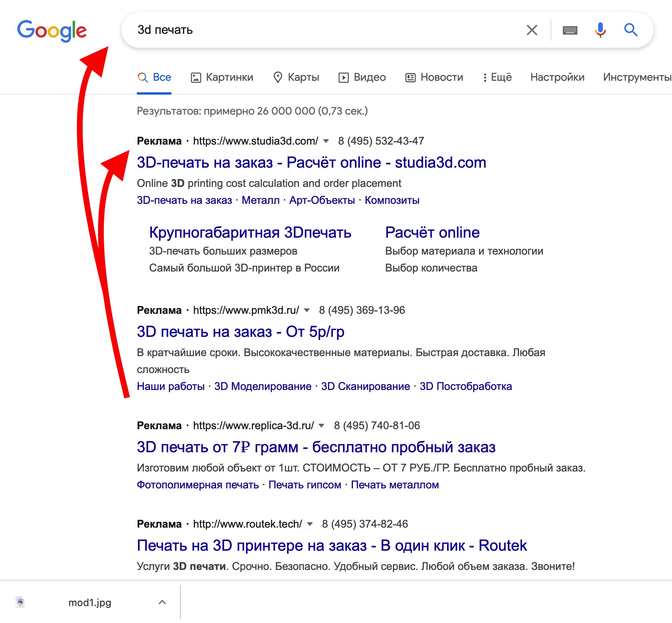Click the Картинки image icon

click(196, 77)
